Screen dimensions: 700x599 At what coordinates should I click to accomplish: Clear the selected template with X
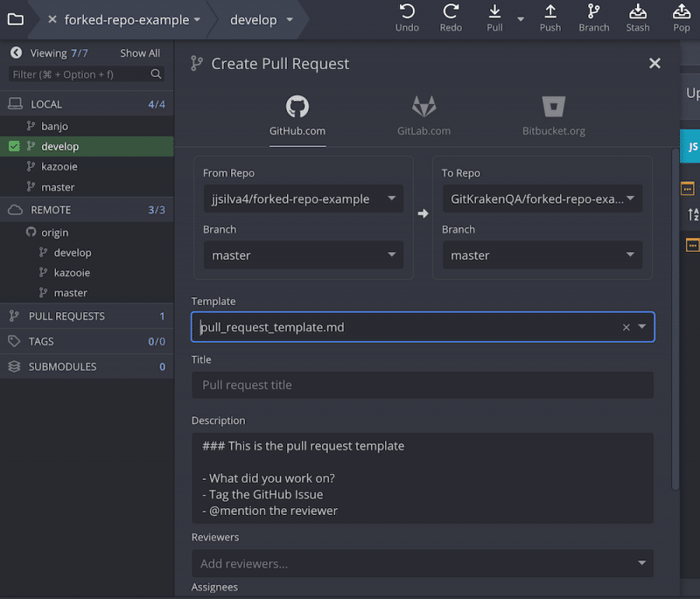626,327
